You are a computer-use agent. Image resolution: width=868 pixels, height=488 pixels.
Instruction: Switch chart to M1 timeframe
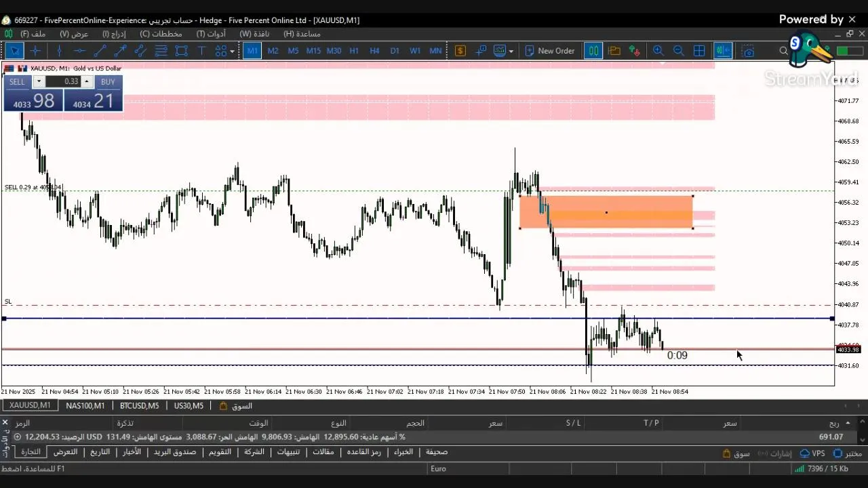252,51
